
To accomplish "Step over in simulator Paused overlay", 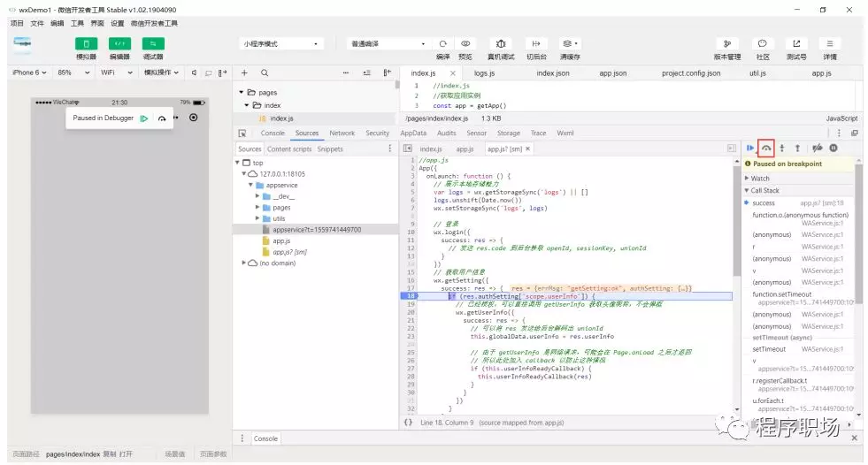I will tap(162, 118).
